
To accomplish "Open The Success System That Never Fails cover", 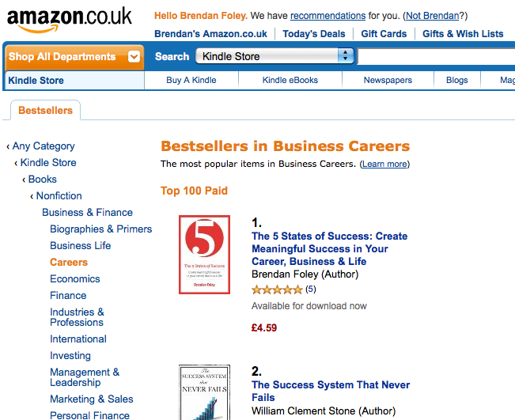I will click(204, 392).
